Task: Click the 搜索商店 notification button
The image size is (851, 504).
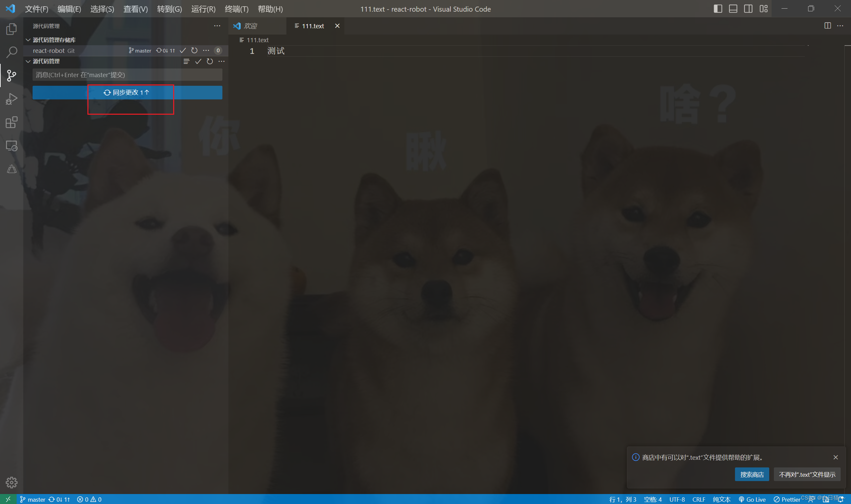Action: tap(752, 474)
